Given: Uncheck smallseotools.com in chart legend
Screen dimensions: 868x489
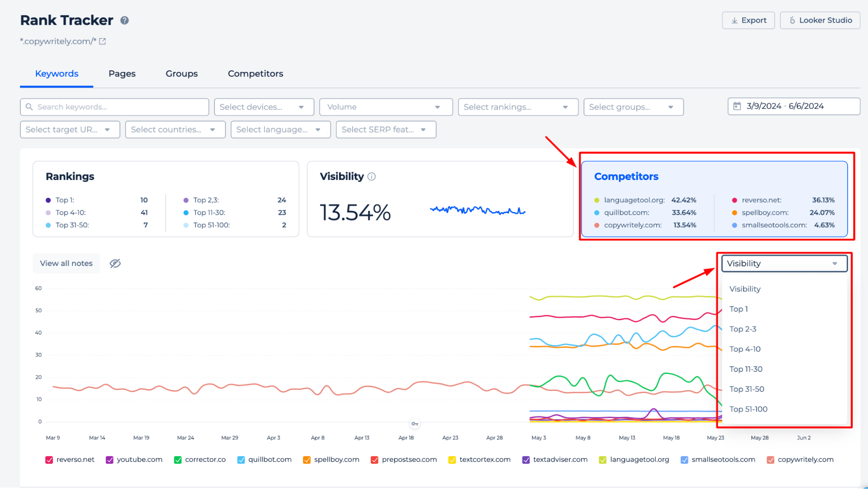Looking at the screenshot, I should point(684,460).
